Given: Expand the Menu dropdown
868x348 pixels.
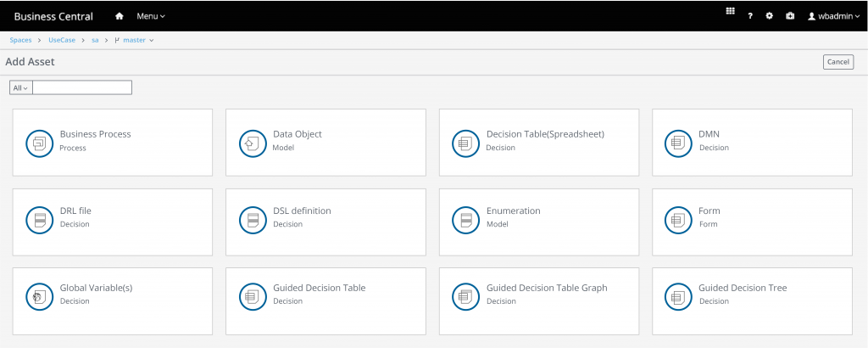Looking at the screenshot, I should 151,16.
